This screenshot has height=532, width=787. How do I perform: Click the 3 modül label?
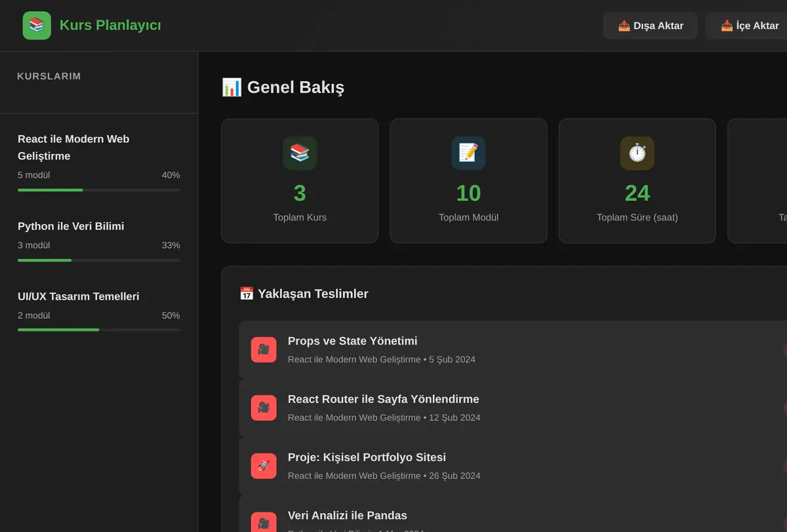(34, 245)
